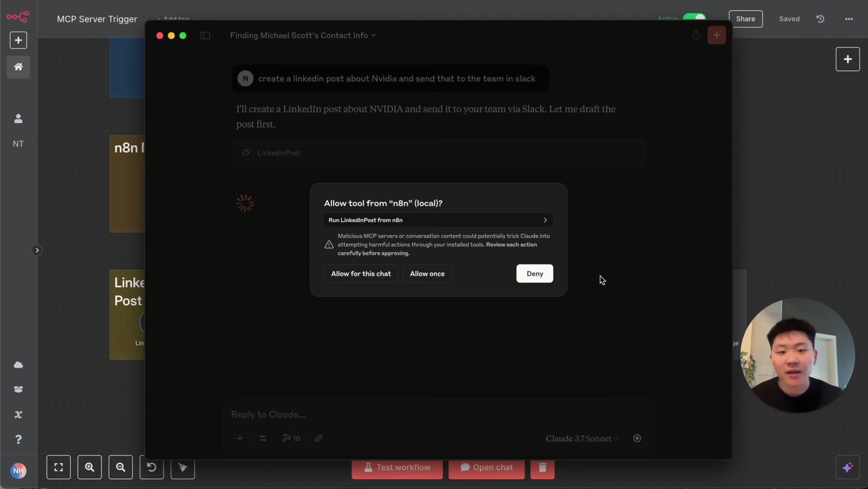Click the LinkedInPost tool call row
This screenshot has width=868, height=489.
coord(439,153)
